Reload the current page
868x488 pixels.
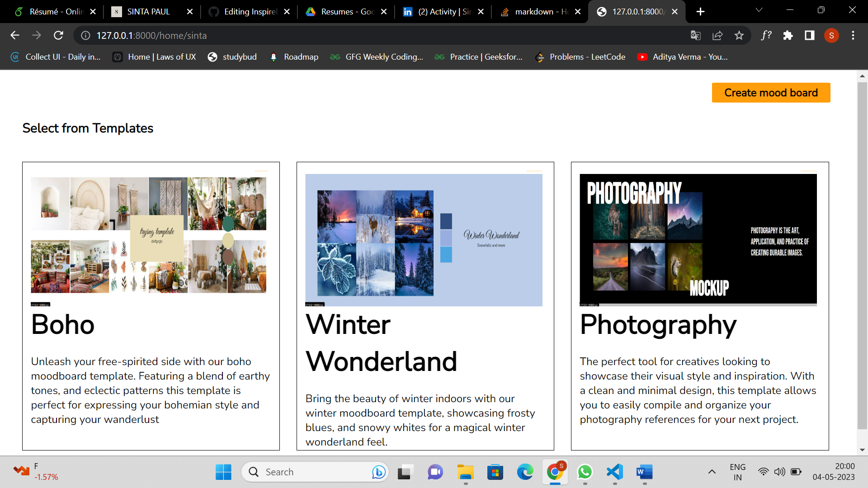click(59, 35)
